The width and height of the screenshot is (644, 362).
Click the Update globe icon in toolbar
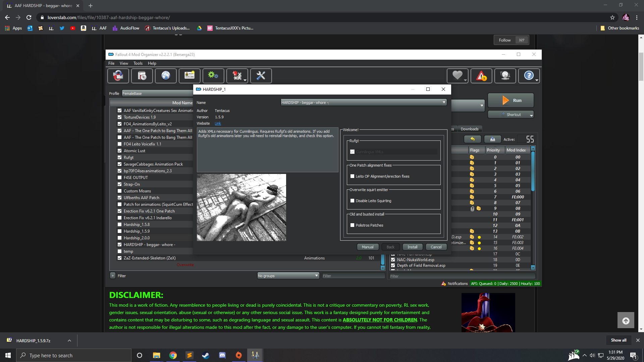click(505, 76)
